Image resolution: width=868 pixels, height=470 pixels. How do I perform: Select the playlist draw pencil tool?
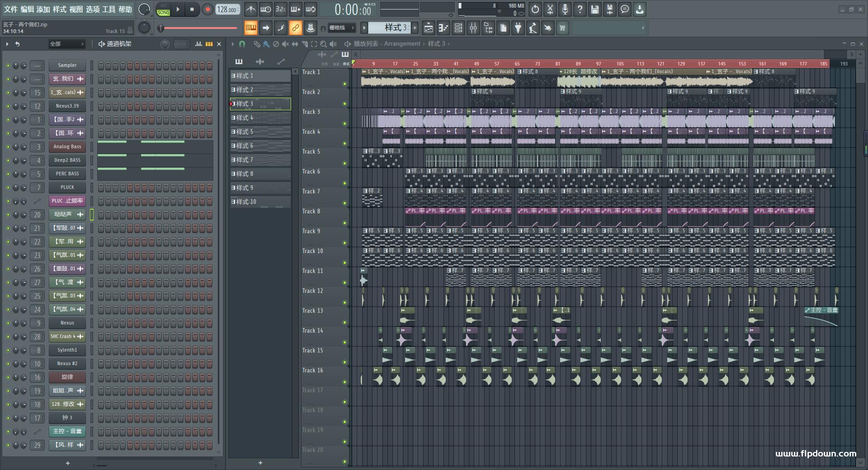[257, 44]
